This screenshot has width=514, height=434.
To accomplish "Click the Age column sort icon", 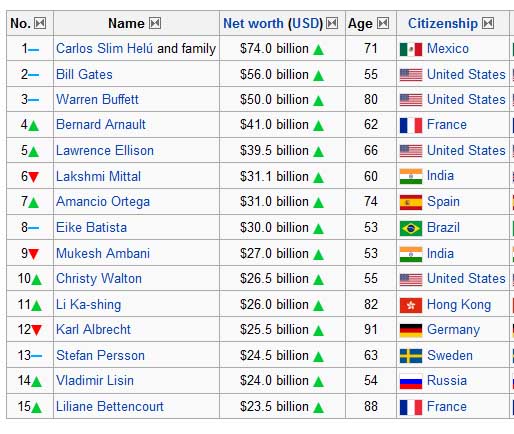I will (383, 23).
